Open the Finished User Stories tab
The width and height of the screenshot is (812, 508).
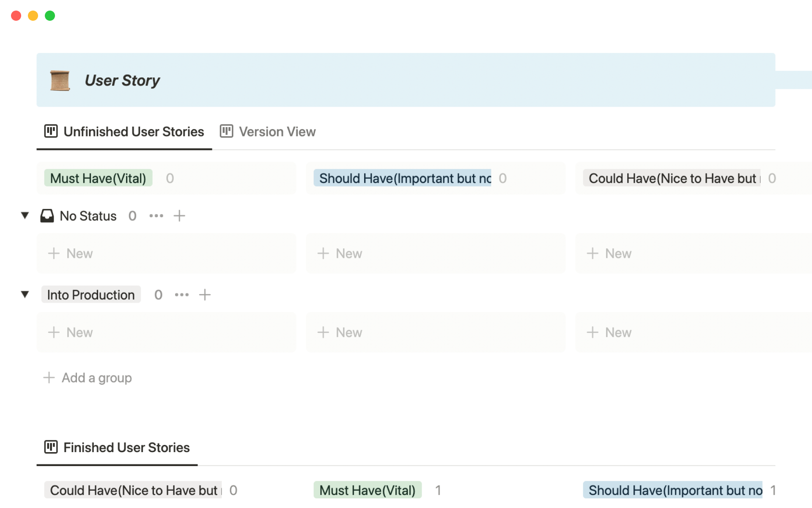(x=126, y=447)
